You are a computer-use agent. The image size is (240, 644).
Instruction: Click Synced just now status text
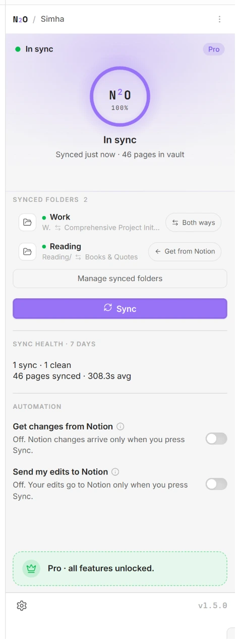(x=120, y=154)
